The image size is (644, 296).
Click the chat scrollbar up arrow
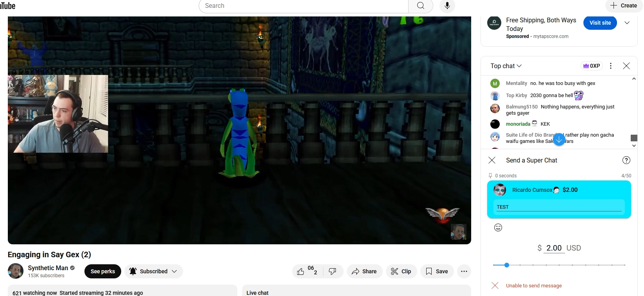pyautogui.click(x=634, y=79)
